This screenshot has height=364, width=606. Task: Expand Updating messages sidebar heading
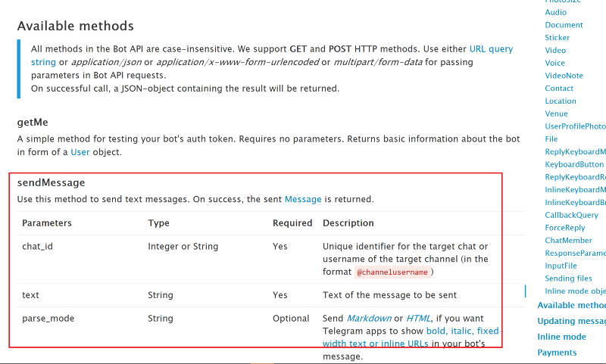coord(572,321)
